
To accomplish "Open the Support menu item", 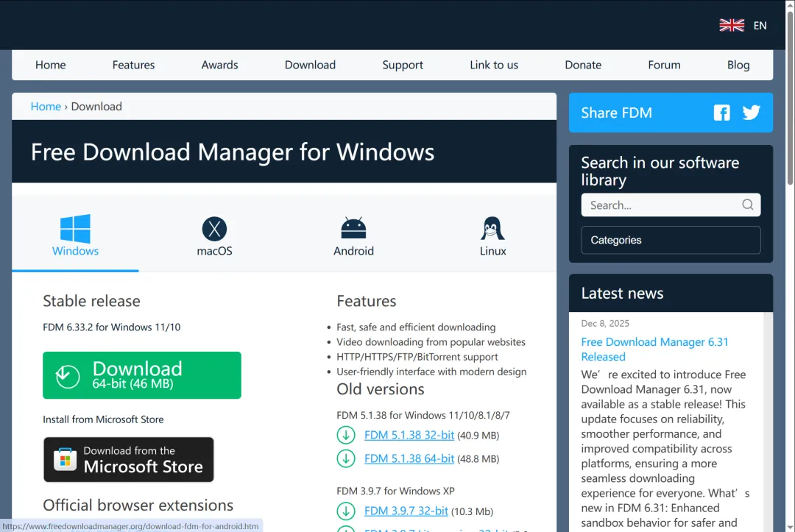I will pyautogui.click(x=403, y=65).
